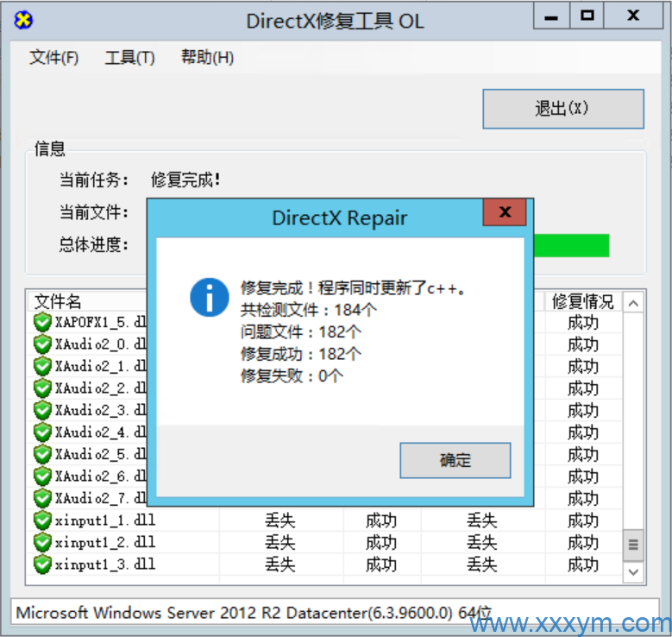Click the DirectX repair tool app icon
This screenshot has height=637, width=672.
tap(23, 20)
